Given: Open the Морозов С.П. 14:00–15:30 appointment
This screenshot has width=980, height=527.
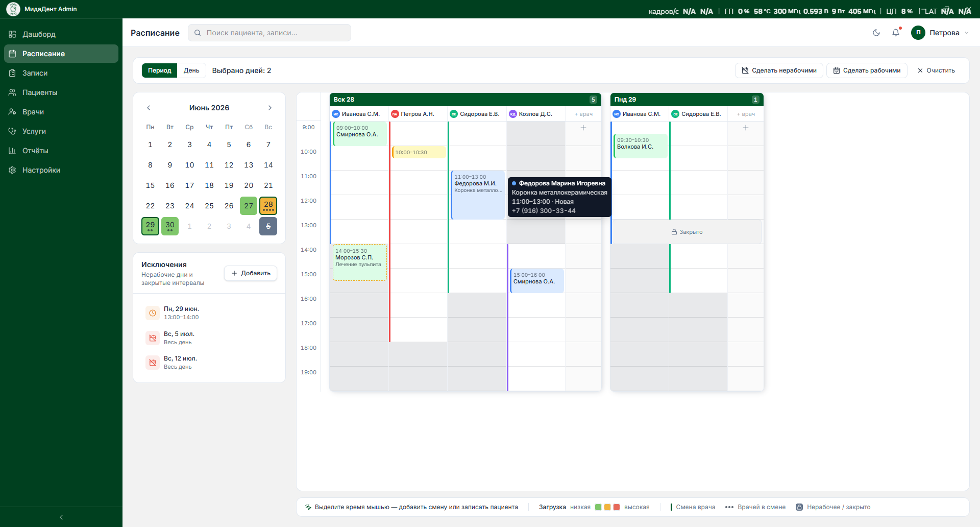Looking at the screenshot, I should pyautogui.click(x=360, y=262).
